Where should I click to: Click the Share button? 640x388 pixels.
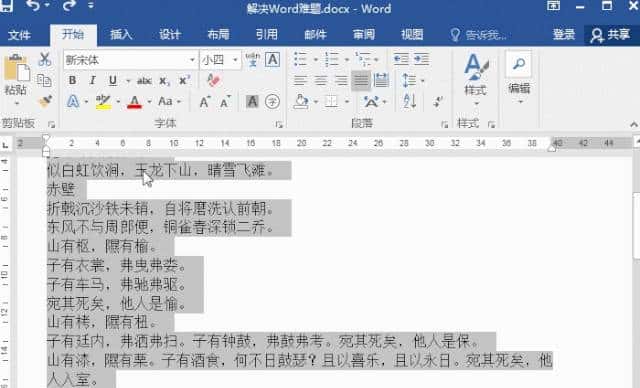(x=611, y=35)
